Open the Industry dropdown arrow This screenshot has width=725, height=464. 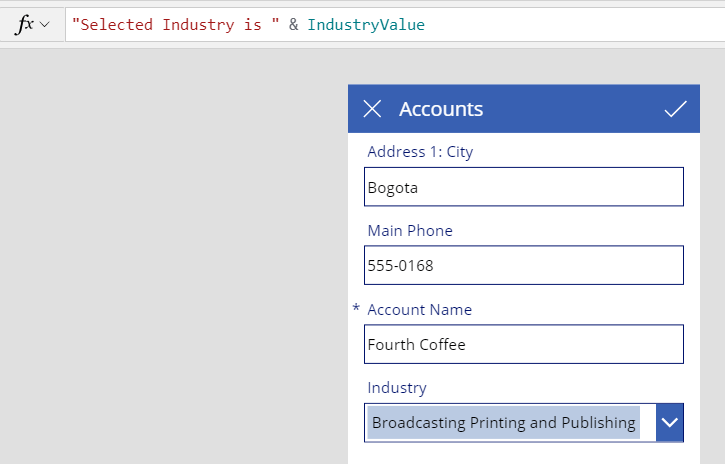pyautogui.click(x=670, y=422)
